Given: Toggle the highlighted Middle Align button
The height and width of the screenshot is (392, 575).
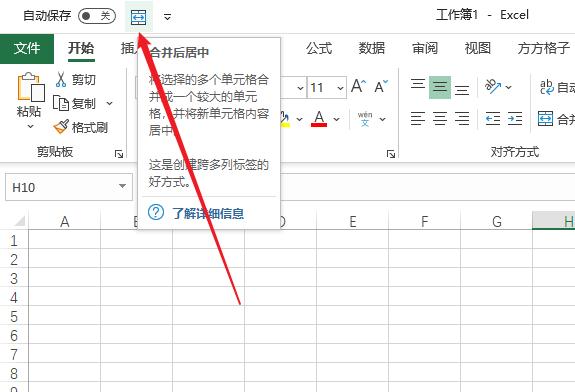Looking at the screenshot, I should tap(440, 87).
